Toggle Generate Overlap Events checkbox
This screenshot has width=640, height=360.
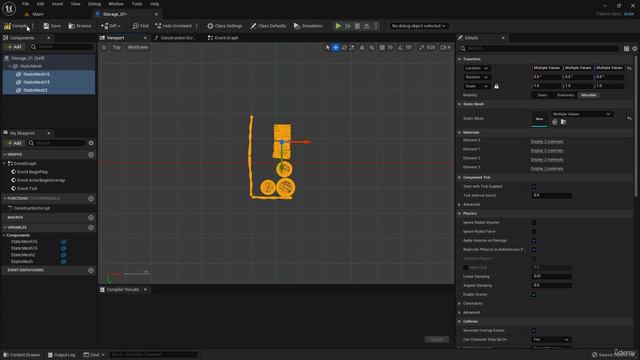tap(534, 331)
